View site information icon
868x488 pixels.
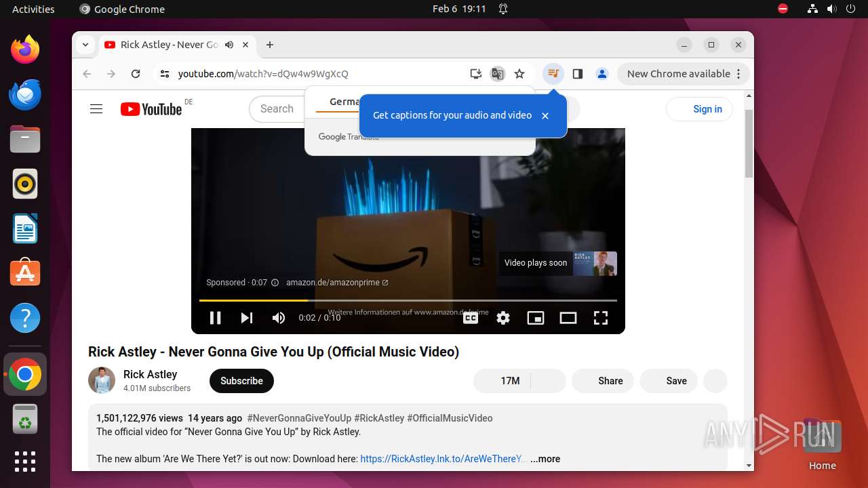click(165, 74)
